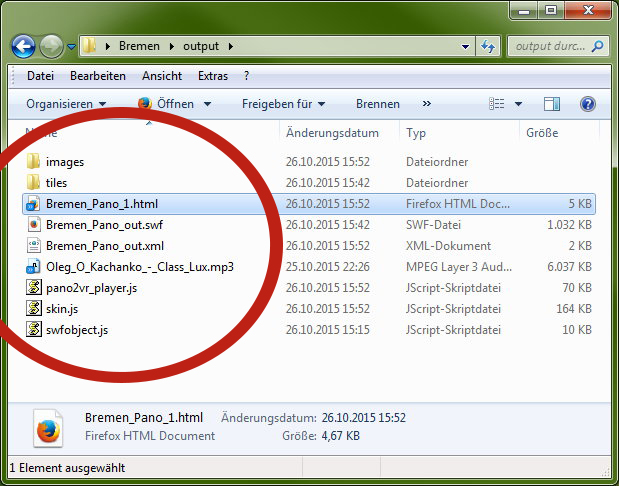Click the Brennen toolbar button
619x486 pixels.
pos(377,104)
